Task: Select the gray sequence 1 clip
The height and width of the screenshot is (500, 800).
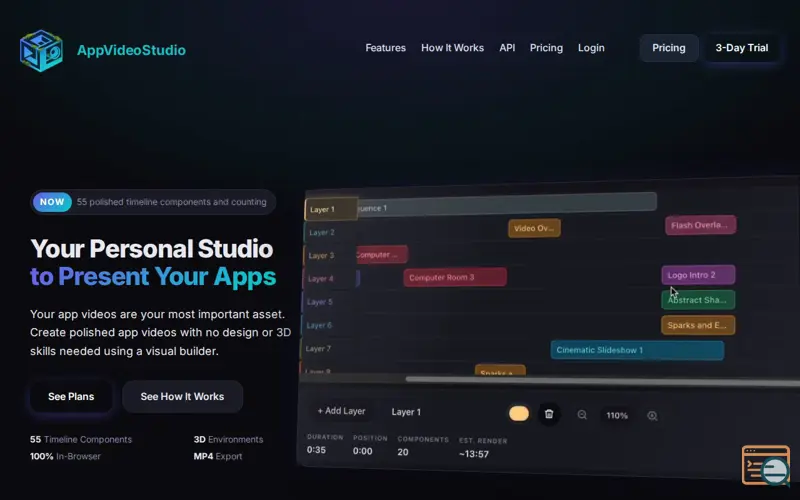Action: (x=507, y=204)
